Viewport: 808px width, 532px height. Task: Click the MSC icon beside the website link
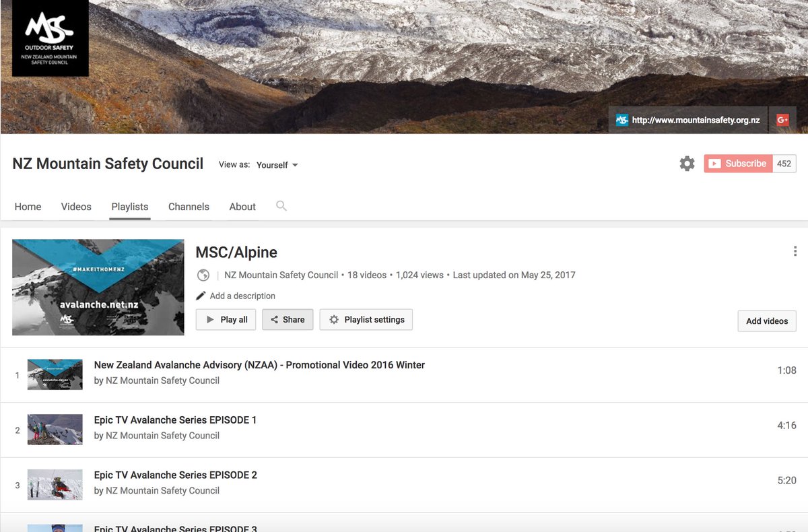coord(621,120)
